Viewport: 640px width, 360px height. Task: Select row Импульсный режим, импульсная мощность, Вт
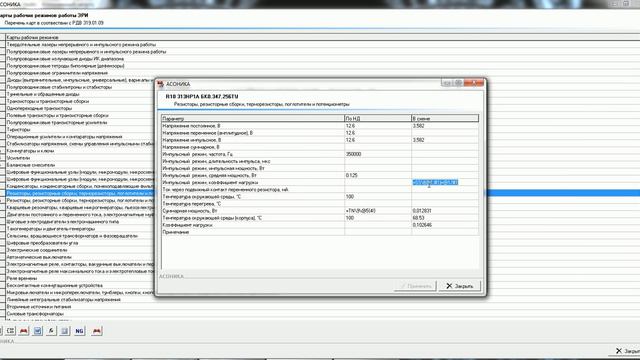(320, 168)
